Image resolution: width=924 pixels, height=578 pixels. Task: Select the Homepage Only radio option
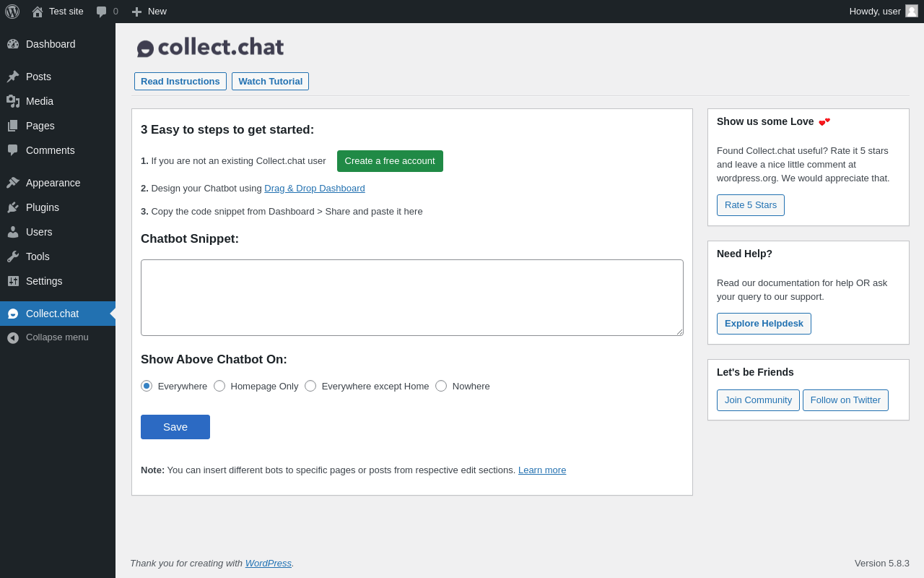coord(219,386)
